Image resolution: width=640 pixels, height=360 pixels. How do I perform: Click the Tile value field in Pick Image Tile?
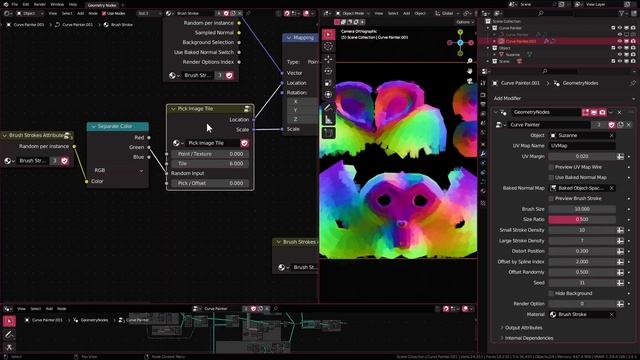210,164
